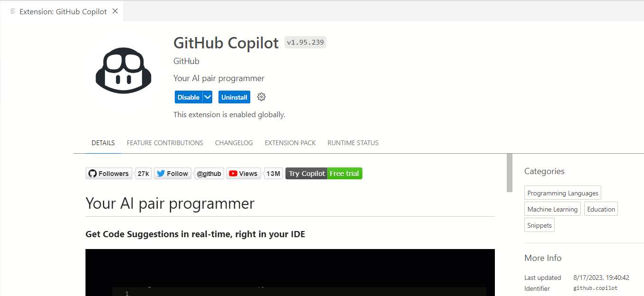Click the Uninstall button
This screenshot has height=296, width=644.
click(234, 97)
